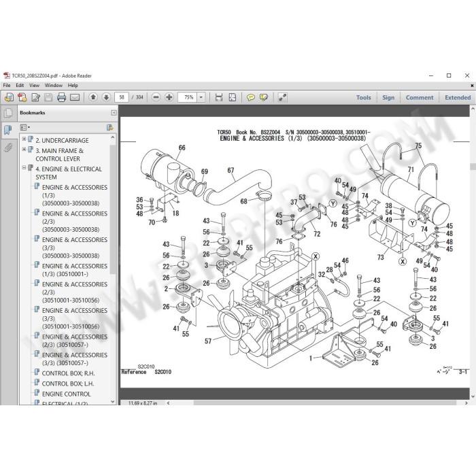
Task: Open the Help menu
Action: pos(73,85)
